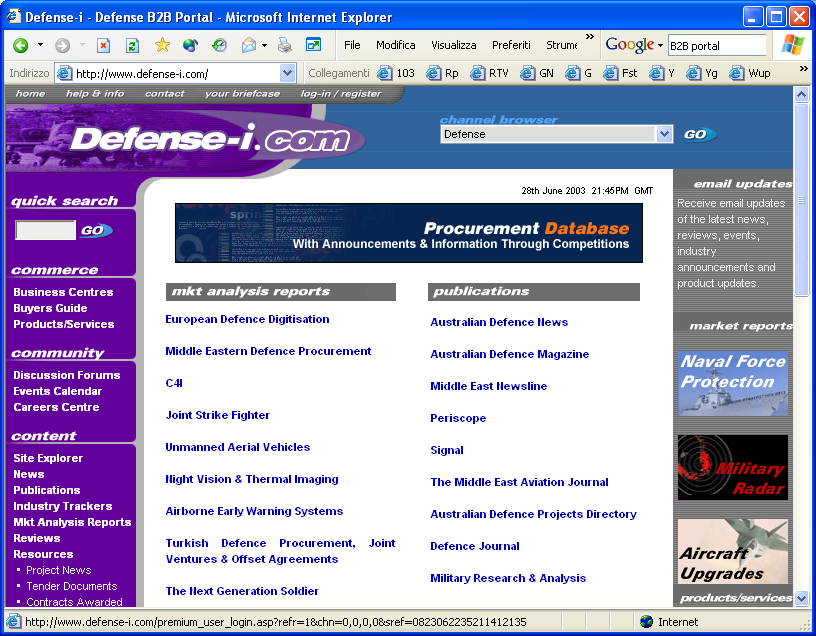This screenshot has width=816, height=636.
Task: Click the channel browser GO button
Action: [699, 135]
